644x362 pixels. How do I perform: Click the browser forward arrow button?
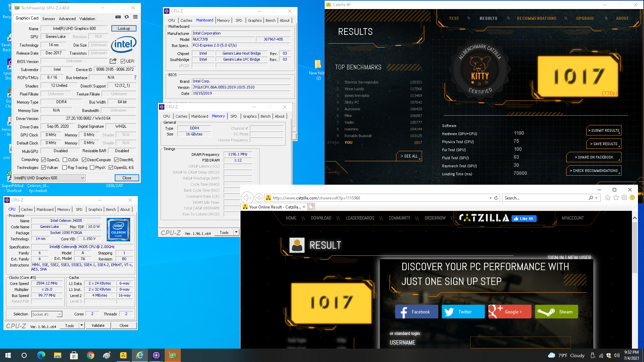(259, 198)
